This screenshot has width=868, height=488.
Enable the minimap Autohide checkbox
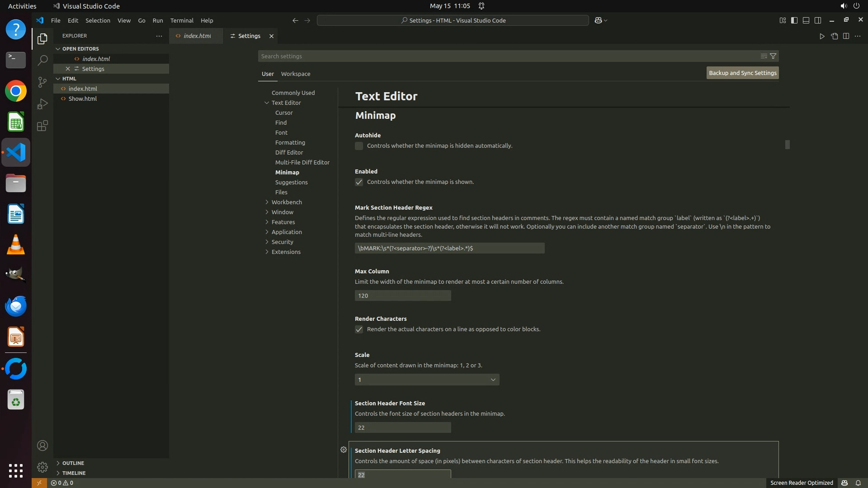[x=359, y=146]
